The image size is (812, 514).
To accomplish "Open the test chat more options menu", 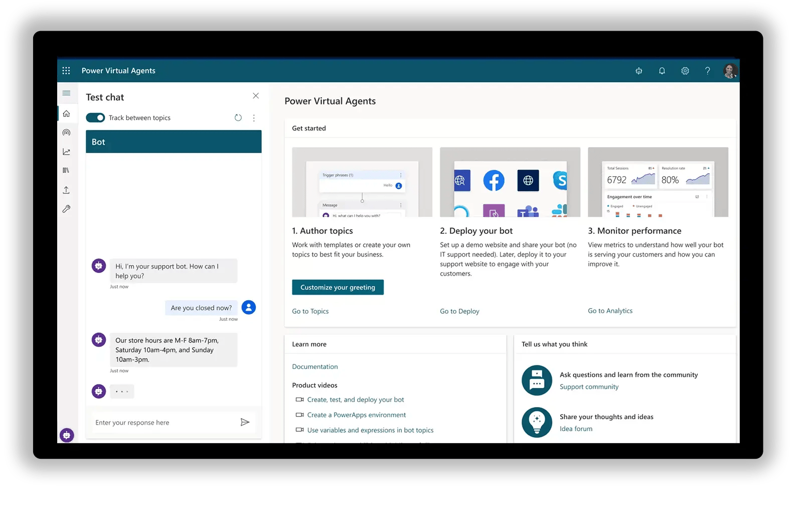I will tap(254, 118).
